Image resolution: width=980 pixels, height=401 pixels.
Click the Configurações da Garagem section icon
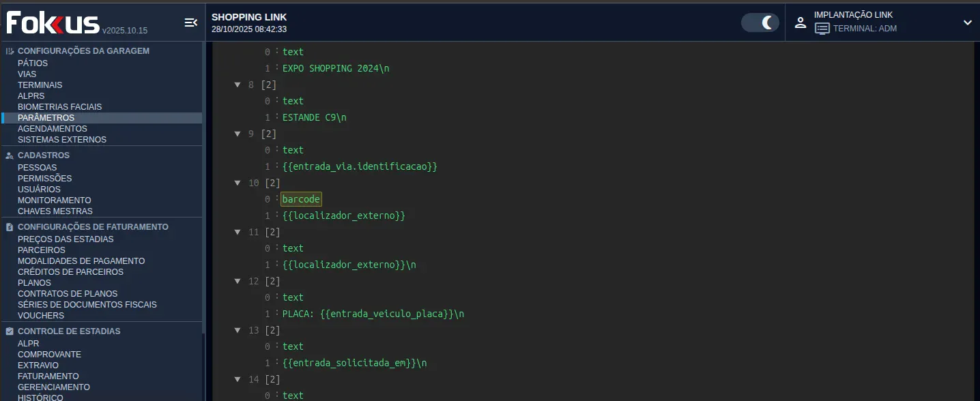pos(10,51)
